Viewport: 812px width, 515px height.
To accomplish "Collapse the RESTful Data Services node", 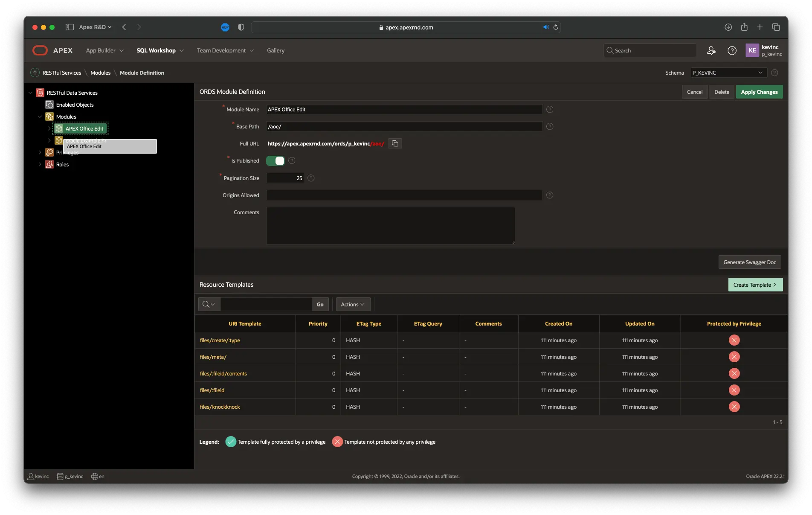I will (x=30, y=93).
